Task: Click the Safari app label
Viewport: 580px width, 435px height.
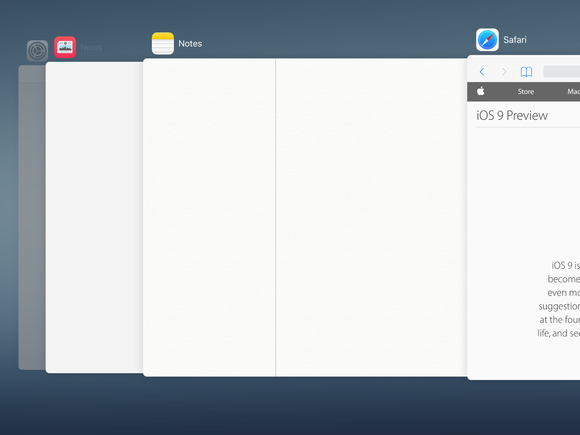Action: (515, 40)
